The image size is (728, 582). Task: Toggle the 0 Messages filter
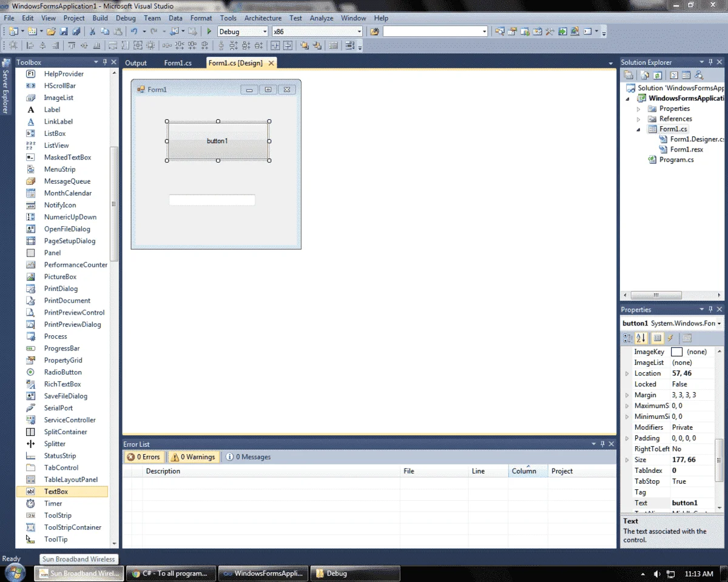coord(248,457)
